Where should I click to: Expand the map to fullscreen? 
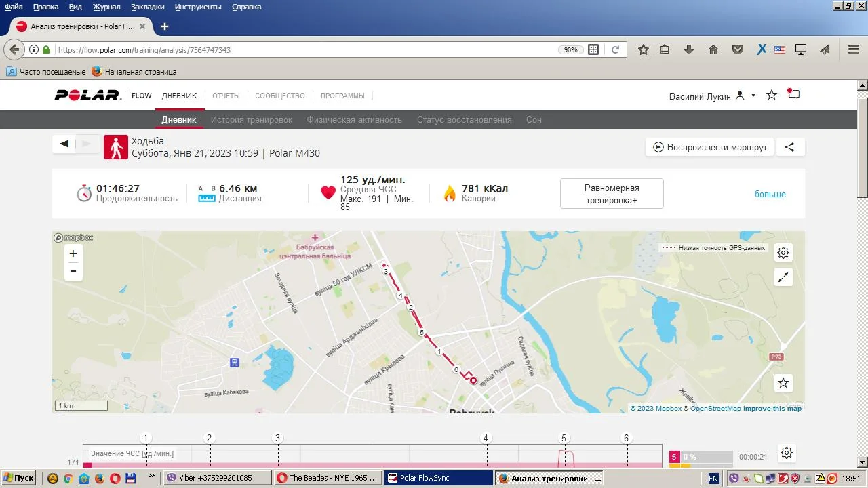coord(783,277)
